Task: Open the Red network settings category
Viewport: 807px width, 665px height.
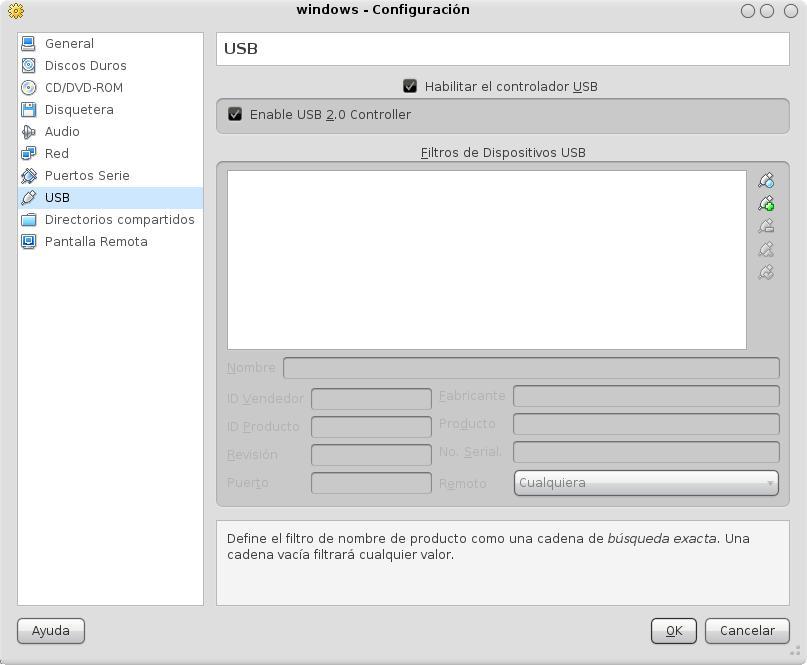Action: tap(110, 154)
